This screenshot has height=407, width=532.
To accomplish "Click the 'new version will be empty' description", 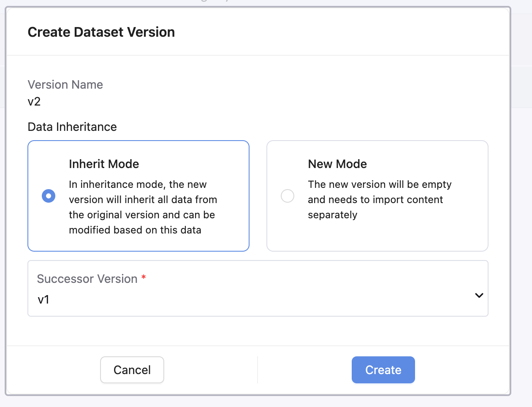I will pyautogui.click(x=380, y=200).
